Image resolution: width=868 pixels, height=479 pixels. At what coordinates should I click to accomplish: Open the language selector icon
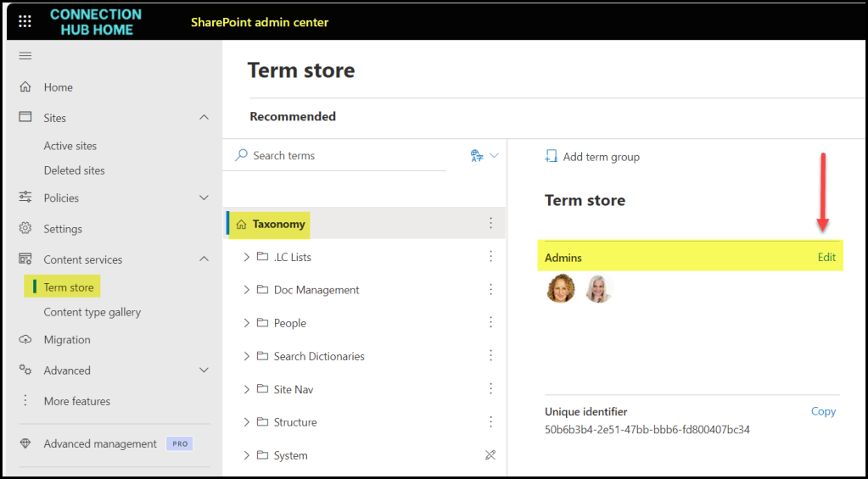pyautogui.click(x=477, y=156)
